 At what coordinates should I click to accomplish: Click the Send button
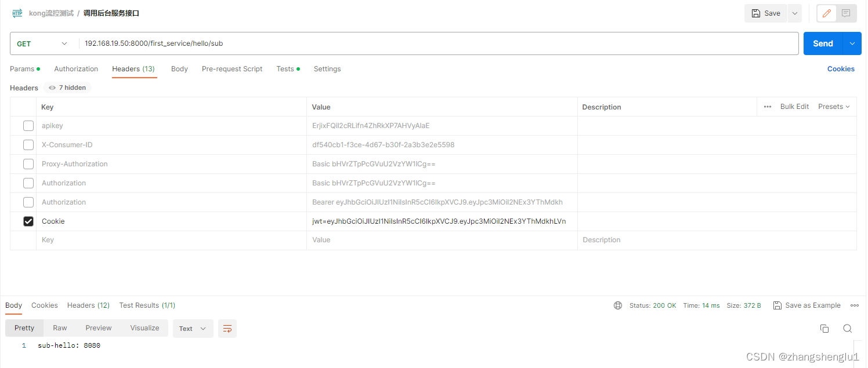click(x=823, y=43)
